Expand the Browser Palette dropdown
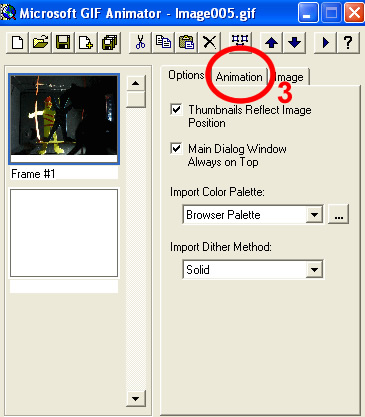The width and height of the screenshot is (365, 417). coord(314,215)
